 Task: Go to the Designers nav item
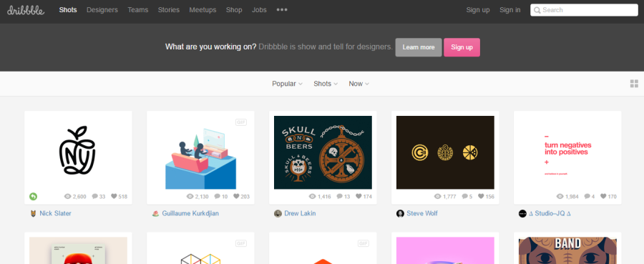tap(102, 10)
